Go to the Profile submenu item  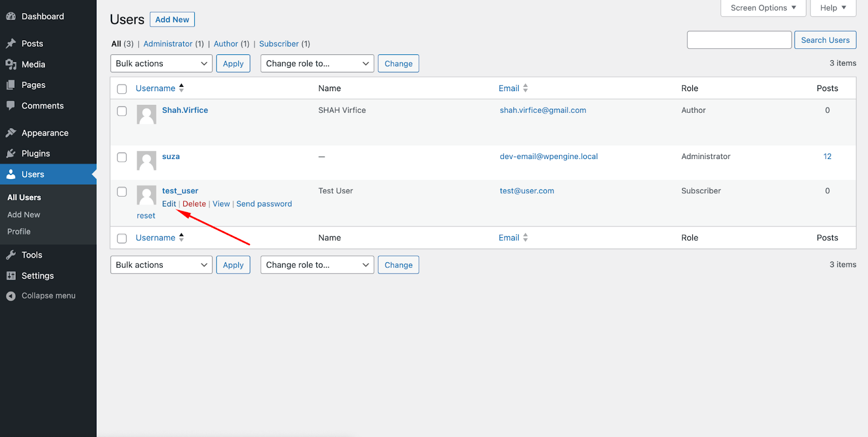(19, 232)
